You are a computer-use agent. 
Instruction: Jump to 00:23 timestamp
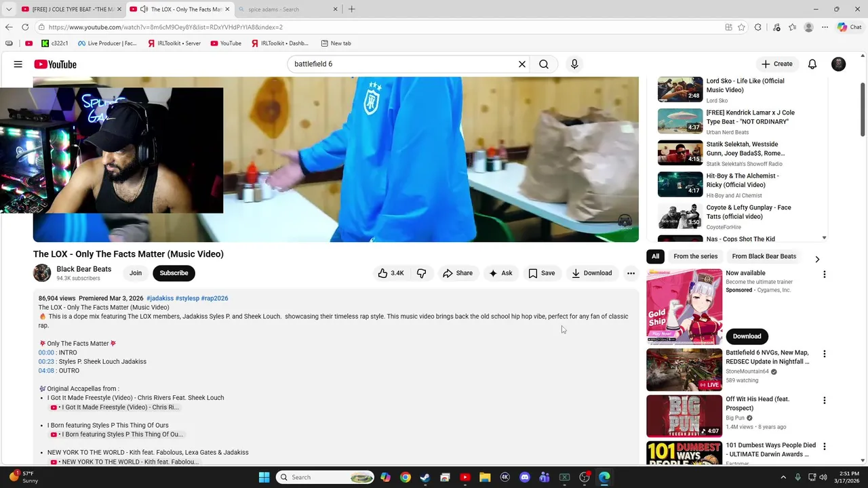pos(46,362)
